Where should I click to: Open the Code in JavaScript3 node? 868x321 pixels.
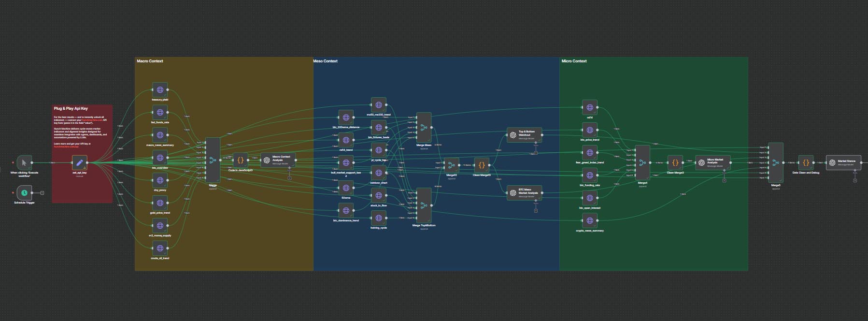[x=240, y=160]
